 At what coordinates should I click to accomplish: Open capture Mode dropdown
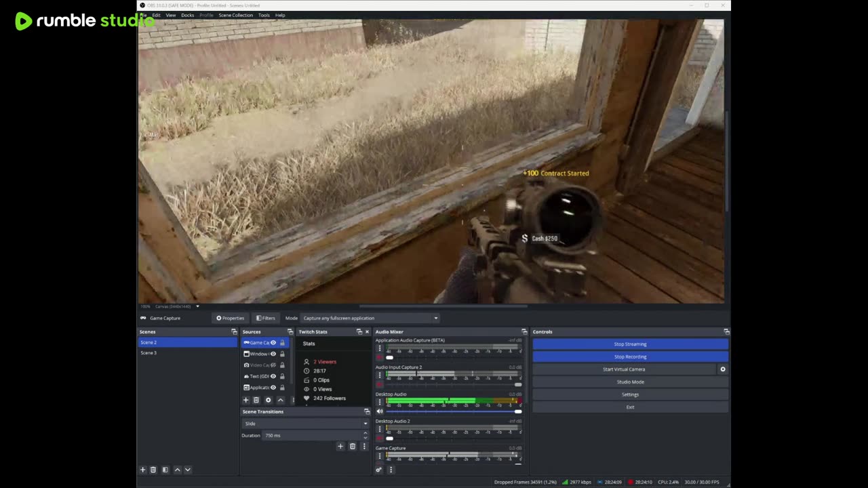click(x=370, y=318)
